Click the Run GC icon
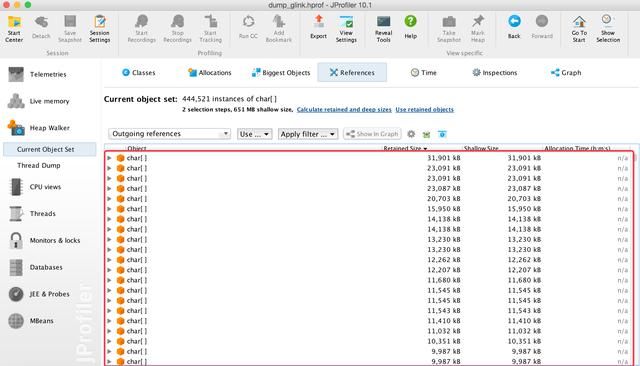The image size is (640, 366). [x=248, y=28]
